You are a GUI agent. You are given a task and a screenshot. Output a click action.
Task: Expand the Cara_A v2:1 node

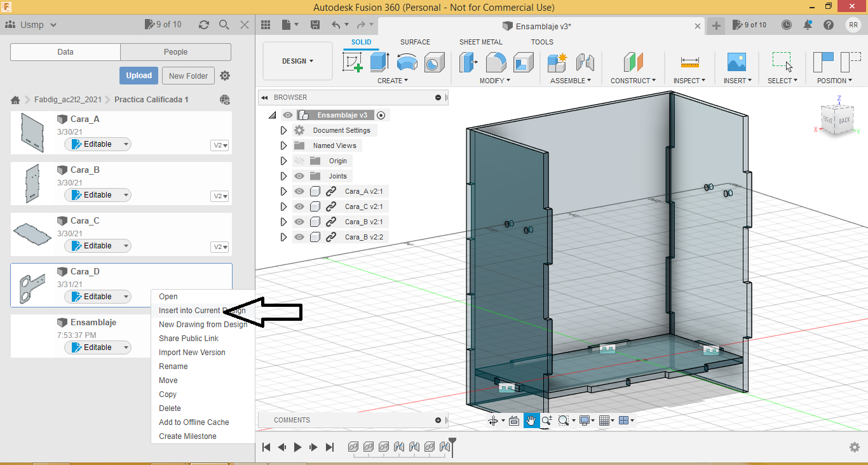(x=284, y=191)
